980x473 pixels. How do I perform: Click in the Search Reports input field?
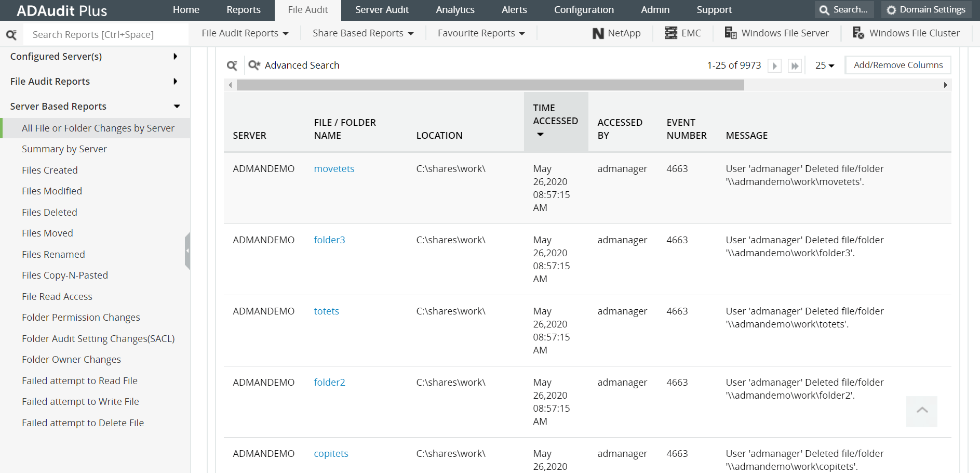pos(106,35)
